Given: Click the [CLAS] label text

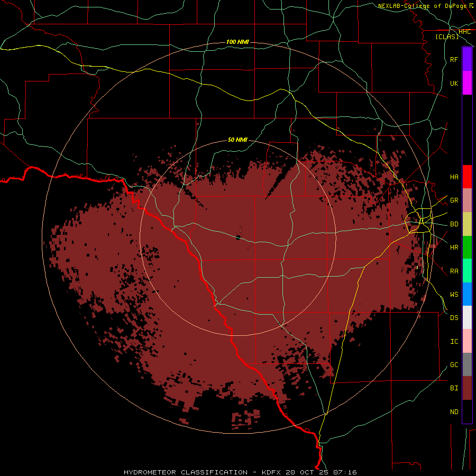Looking at the screenshot, I should (447, 36).
